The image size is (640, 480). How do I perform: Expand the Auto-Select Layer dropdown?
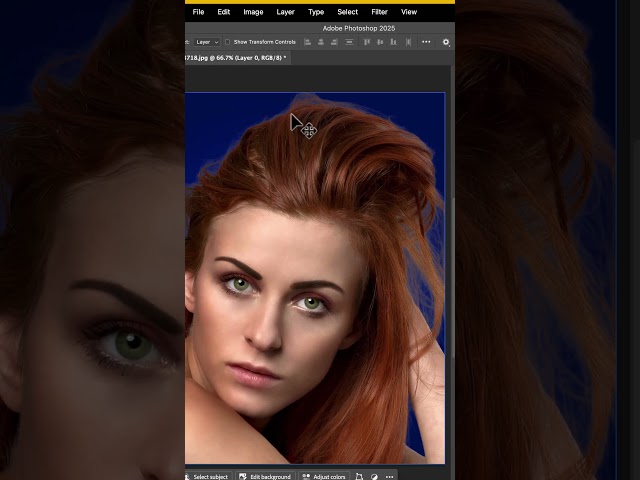coord(207,42)
